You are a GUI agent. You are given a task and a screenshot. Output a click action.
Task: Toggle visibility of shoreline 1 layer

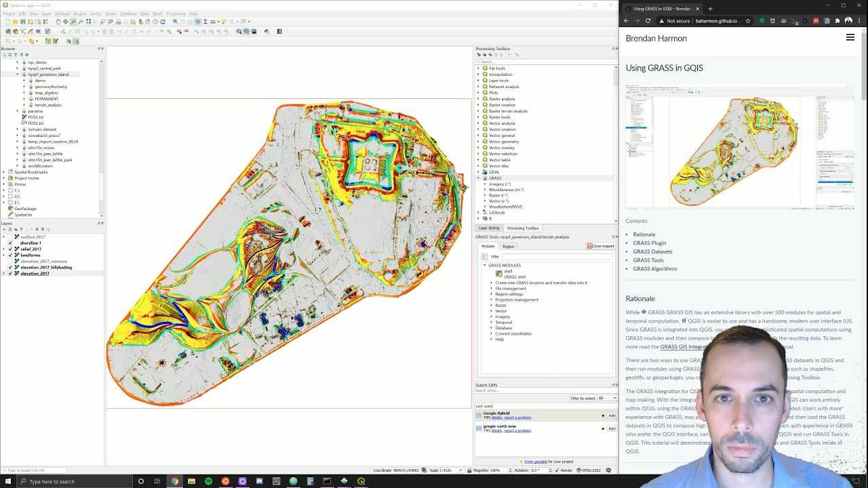pos(10,243)
